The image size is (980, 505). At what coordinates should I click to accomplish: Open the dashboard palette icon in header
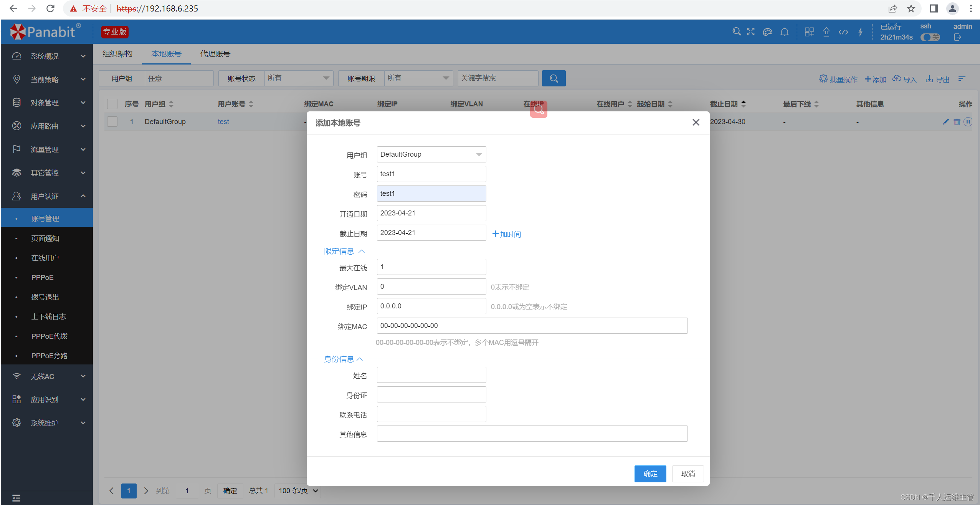pyautogui.click(x=767, y=32)
